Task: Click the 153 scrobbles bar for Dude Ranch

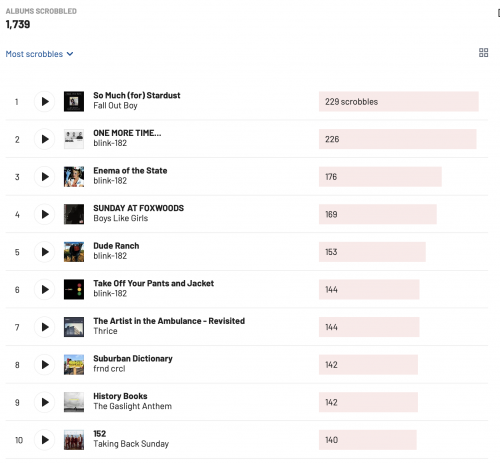Action: 372,252
